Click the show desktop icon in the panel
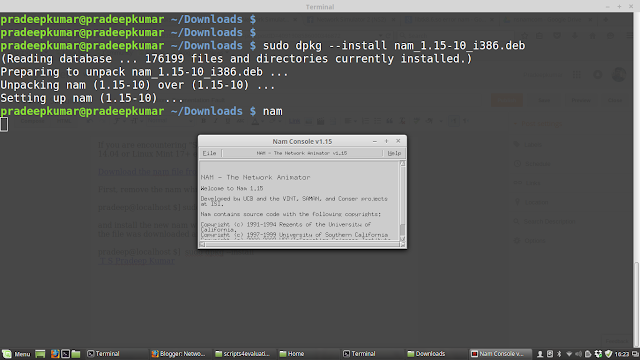 click(40, 354)
